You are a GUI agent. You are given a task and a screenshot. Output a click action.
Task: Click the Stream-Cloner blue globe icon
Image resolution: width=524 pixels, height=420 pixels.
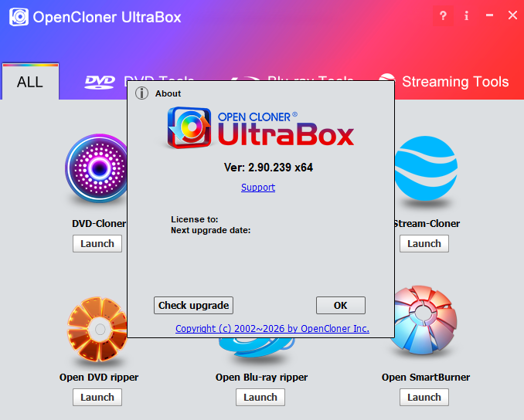pyautogui.click(x=426, y=168)
